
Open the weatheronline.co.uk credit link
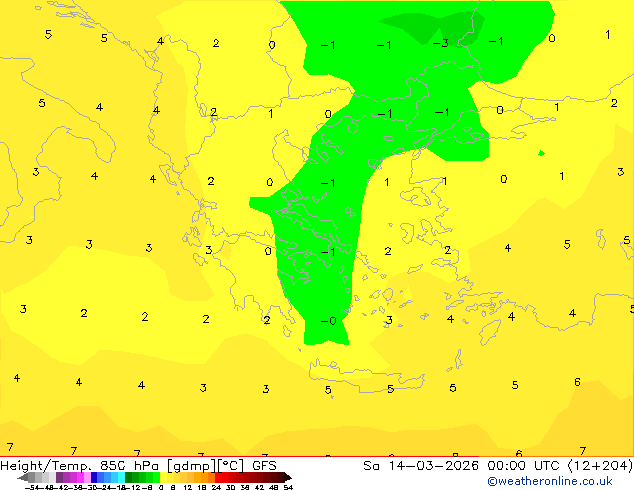point(550,481)
